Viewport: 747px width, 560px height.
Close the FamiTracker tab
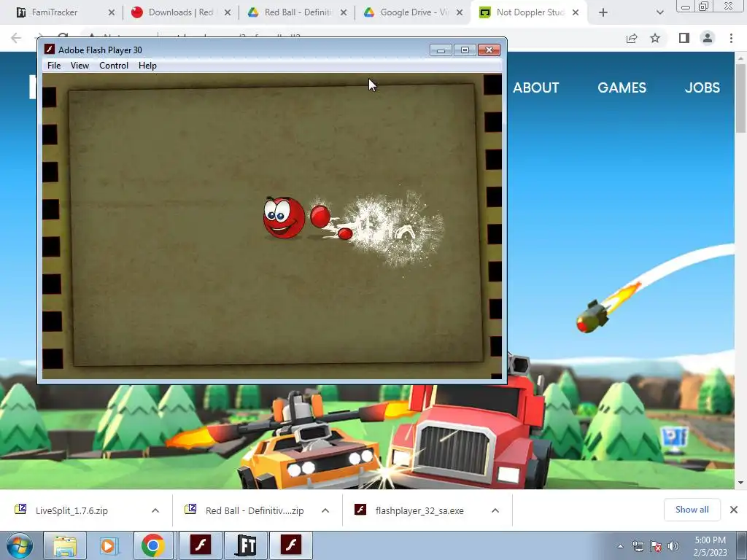[112, 12]
